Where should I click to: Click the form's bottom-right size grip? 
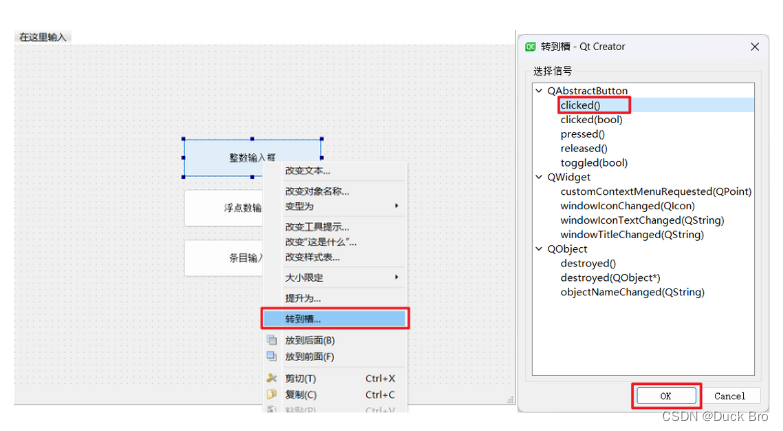click(x=510, y=400)
